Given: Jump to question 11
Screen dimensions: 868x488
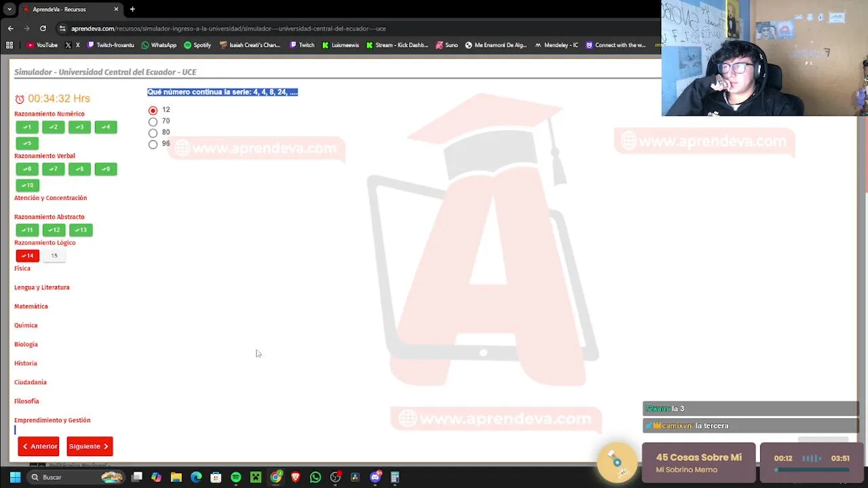Looking at the screenshot, I should tap(27, 230).
